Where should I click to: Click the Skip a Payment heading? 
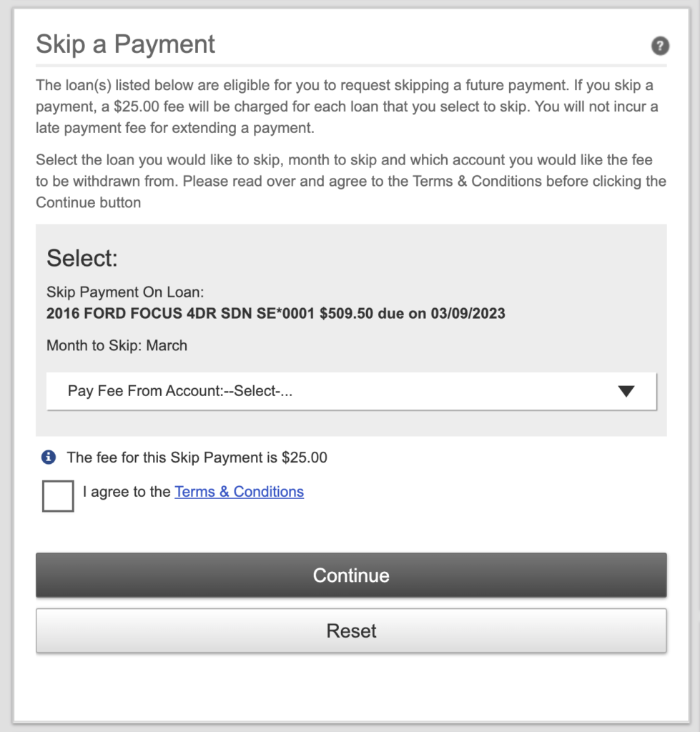[x=125, y=44]
